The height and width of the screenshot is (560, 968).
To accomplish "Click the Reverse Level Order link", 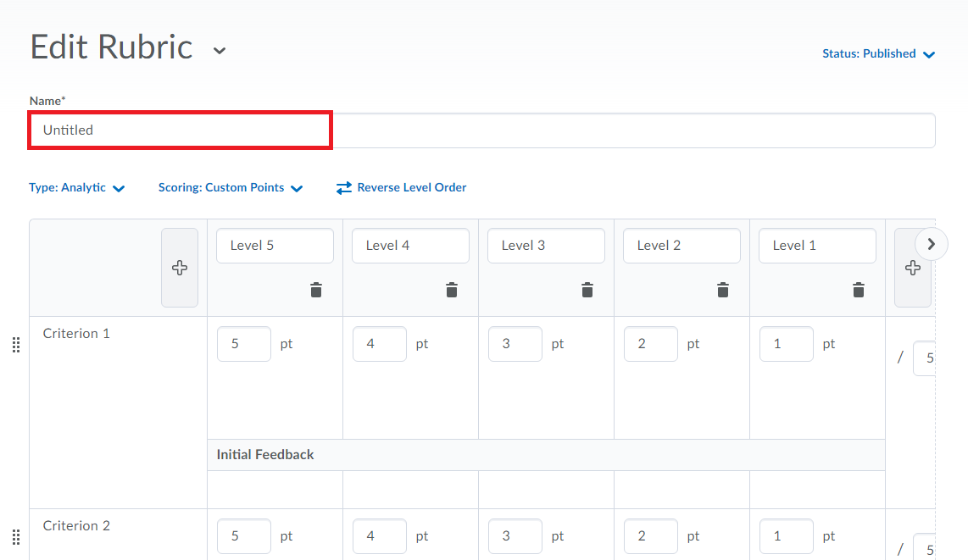I will click(x=412, y=187).
